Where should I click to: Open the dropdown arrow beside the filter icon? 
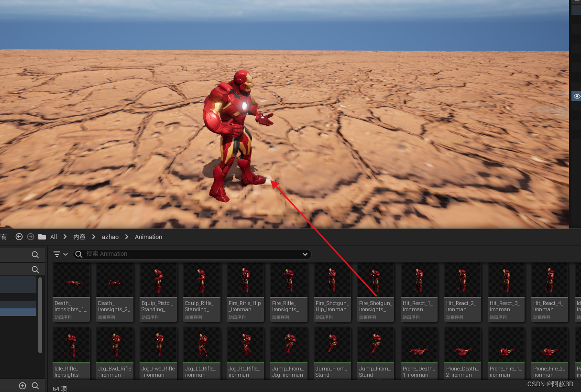66,254
